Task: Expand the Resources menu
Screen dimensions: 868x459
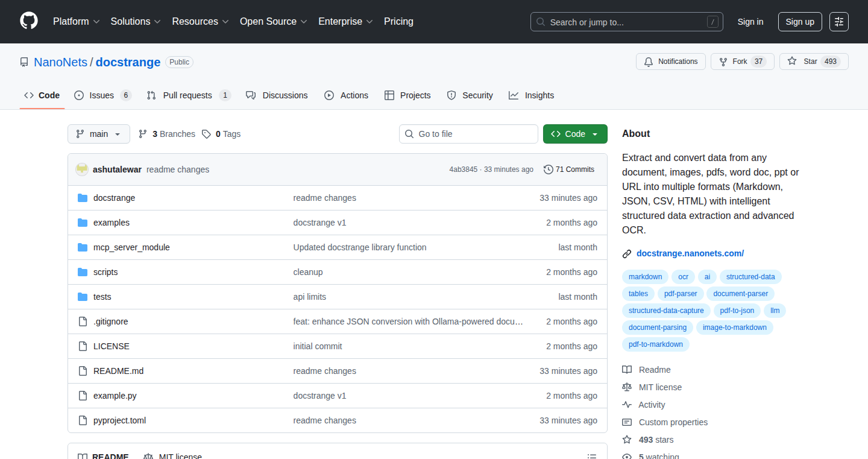Action: tap(201, 22)
